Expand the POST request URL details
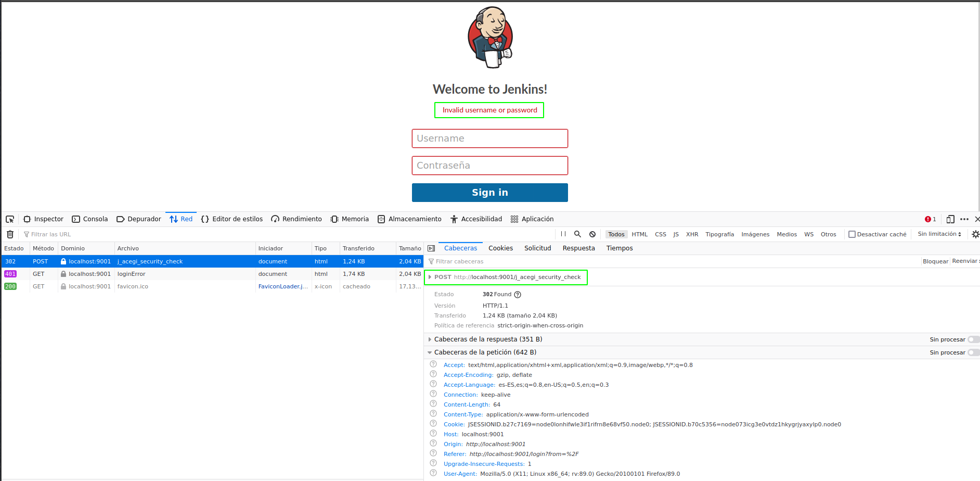 coord(430,277)
